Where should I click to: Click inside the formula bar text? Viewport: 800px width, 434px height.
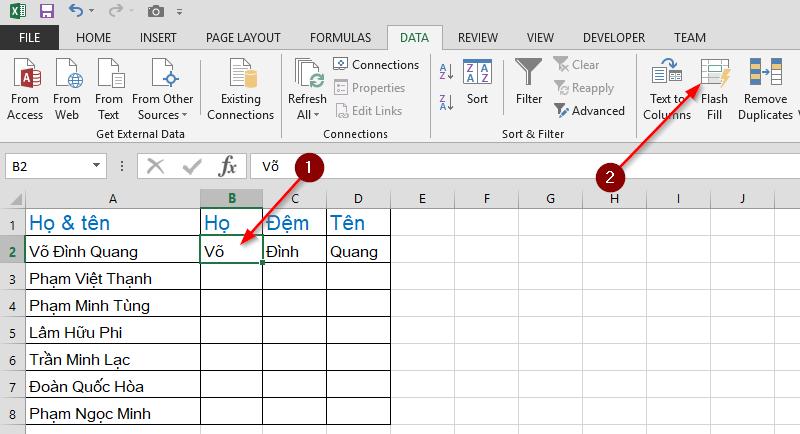[x=500, y=166]
